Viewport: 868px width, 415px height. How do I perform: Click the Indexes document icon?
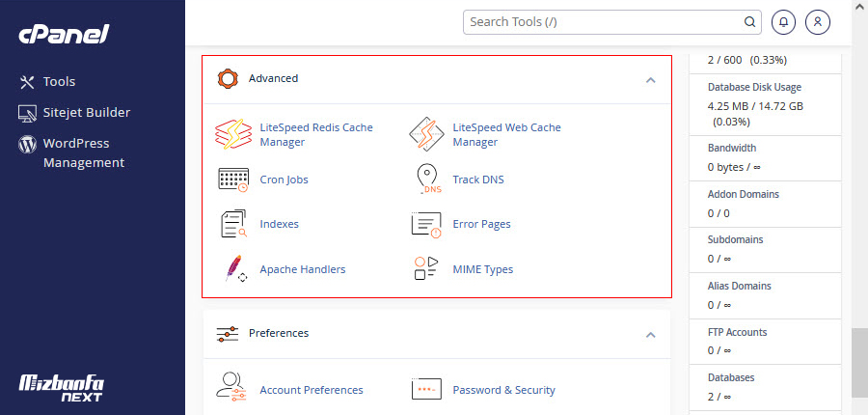coord(233,224)
